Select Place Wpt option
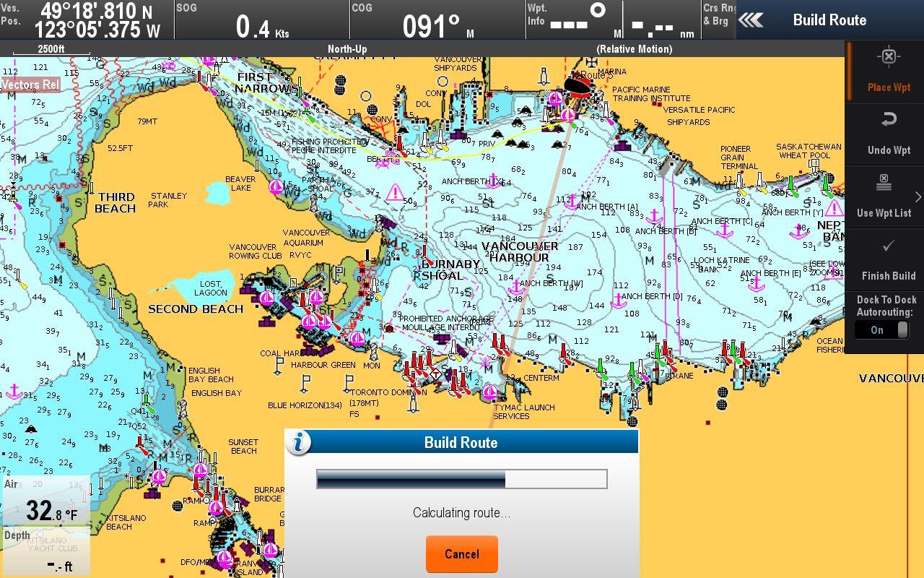 [889, 72]
